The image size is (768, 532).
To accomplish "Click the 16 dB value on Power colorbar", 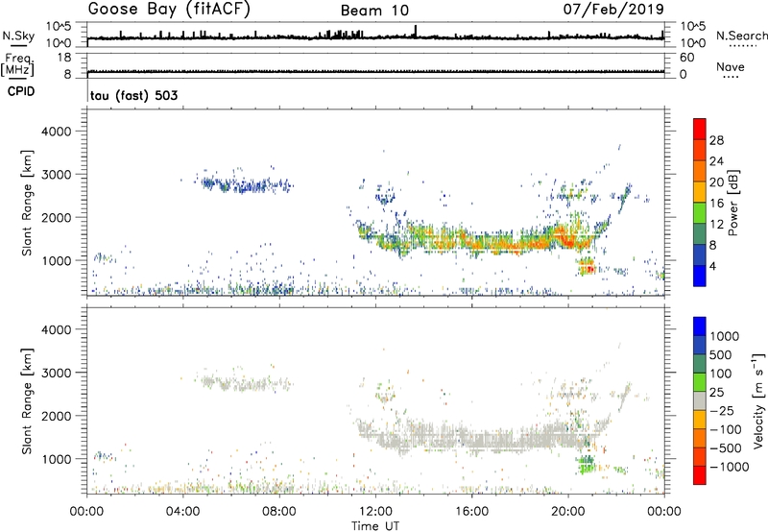I will pyautogui.click(x=716, y=204).
